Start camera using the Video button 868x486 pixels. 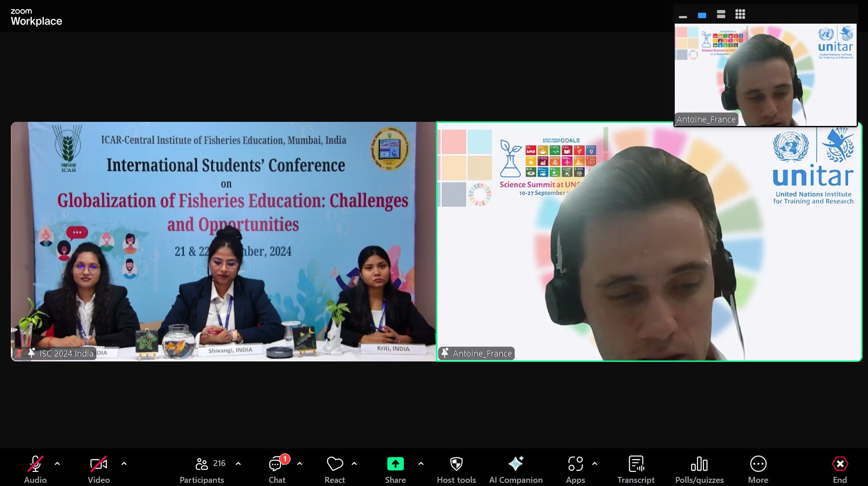pos(99,469)
